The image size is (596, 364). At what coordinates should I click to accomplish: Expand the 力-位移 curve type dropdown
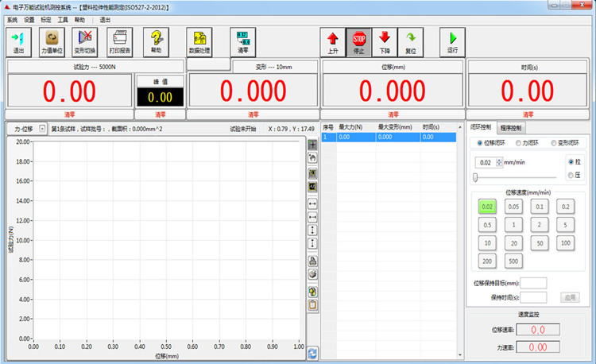(x=42, y=129)
